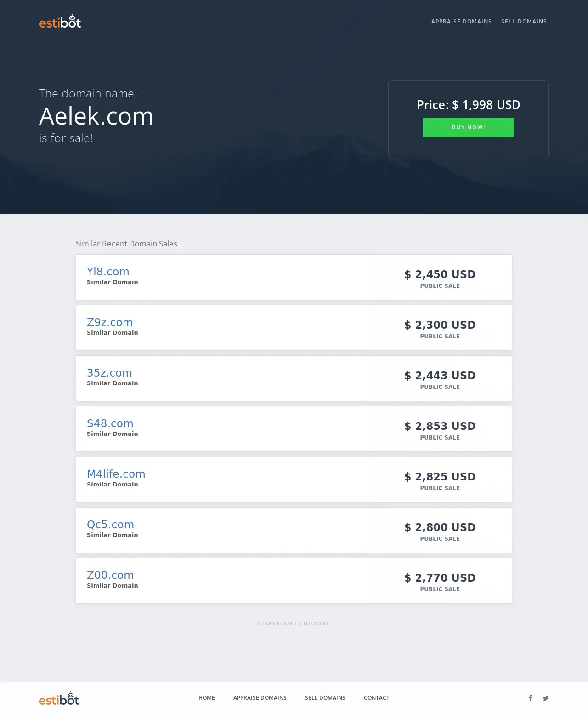Open Appraise Domains in top navigation
Viewport: 588px width, 714px height.
point(461,22)
